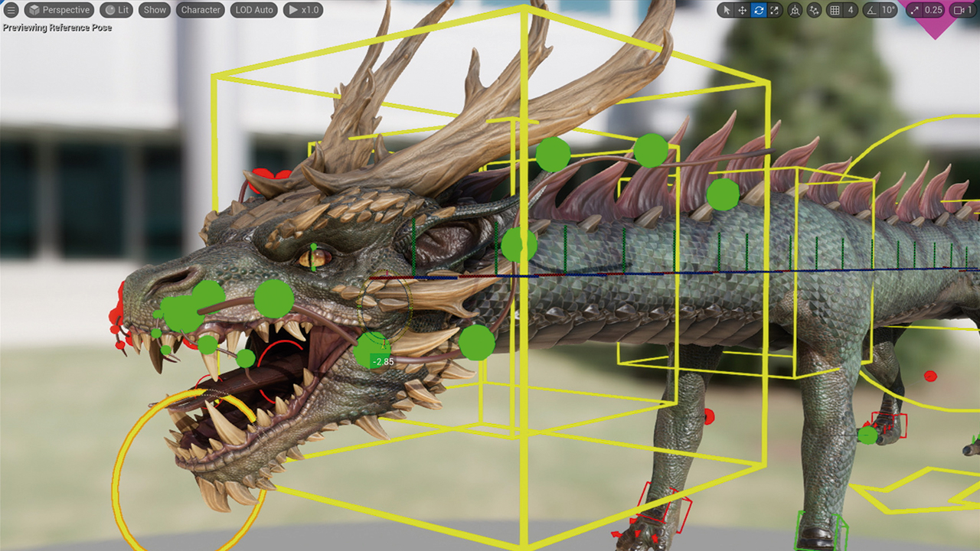Cycle the world/local coordinate system icon
The height and width of the screenshot is (551, 980).
tap(795, 10)
